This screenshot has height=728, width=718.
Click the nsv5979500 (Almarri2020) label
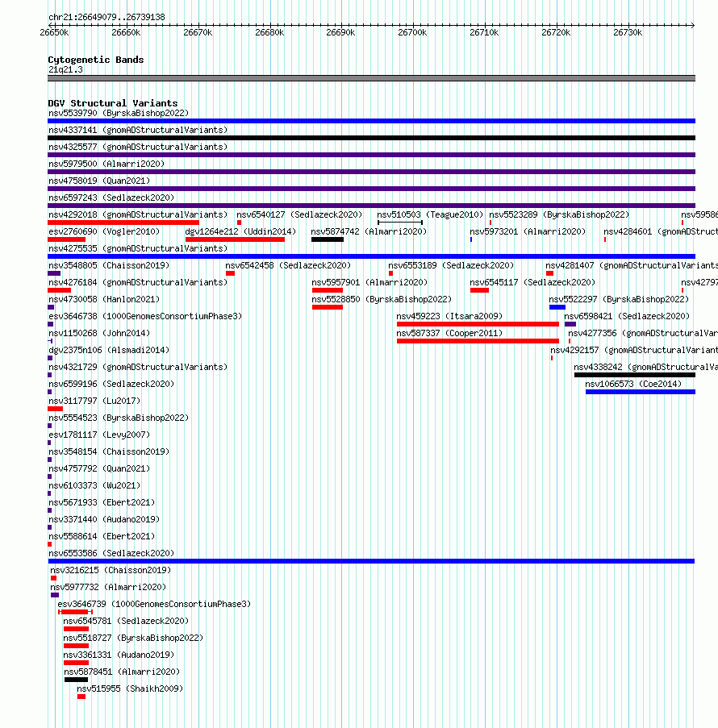point(106,164)
